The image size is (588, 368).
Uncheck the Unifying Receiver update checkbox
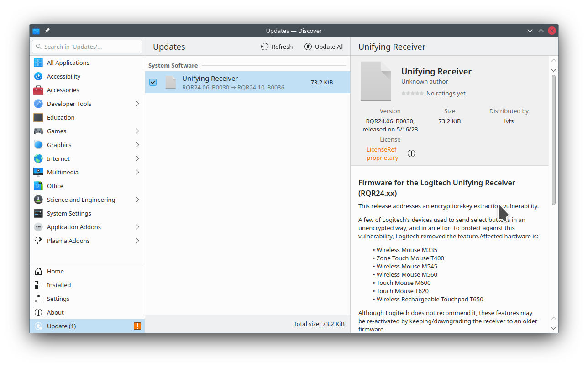pos(153,82)
